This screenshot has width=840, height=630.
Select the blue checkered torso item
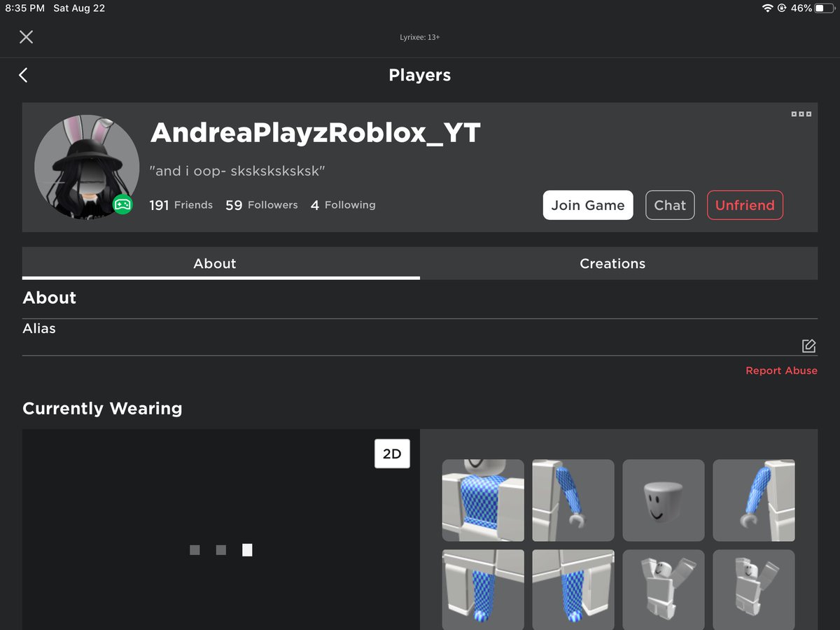[483, 500]
